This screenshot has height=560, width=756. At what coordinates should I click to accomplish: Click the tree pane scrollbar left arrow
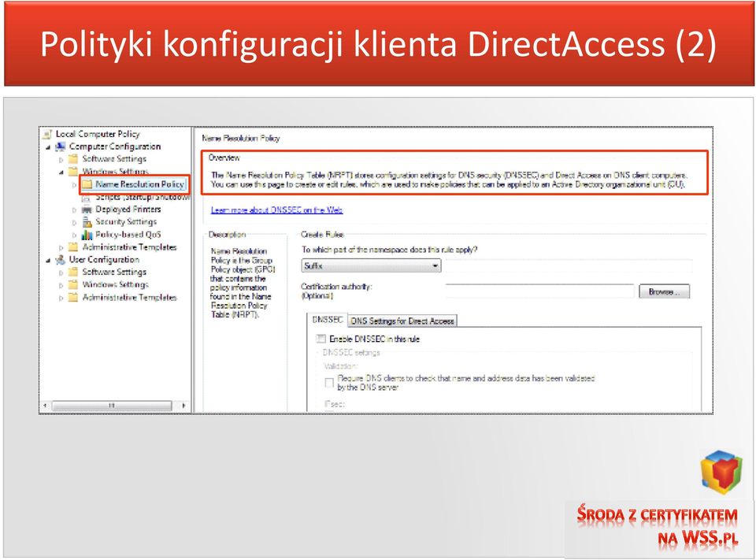[46, 406]
